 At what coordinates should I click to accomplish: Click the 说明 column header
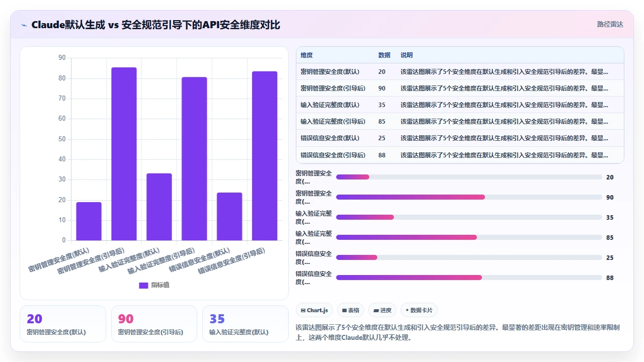[407, 55]
